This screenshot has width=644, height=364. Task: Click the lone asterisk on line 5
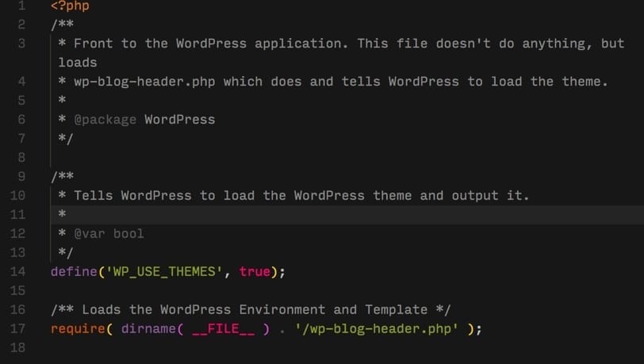click(62, 100)
